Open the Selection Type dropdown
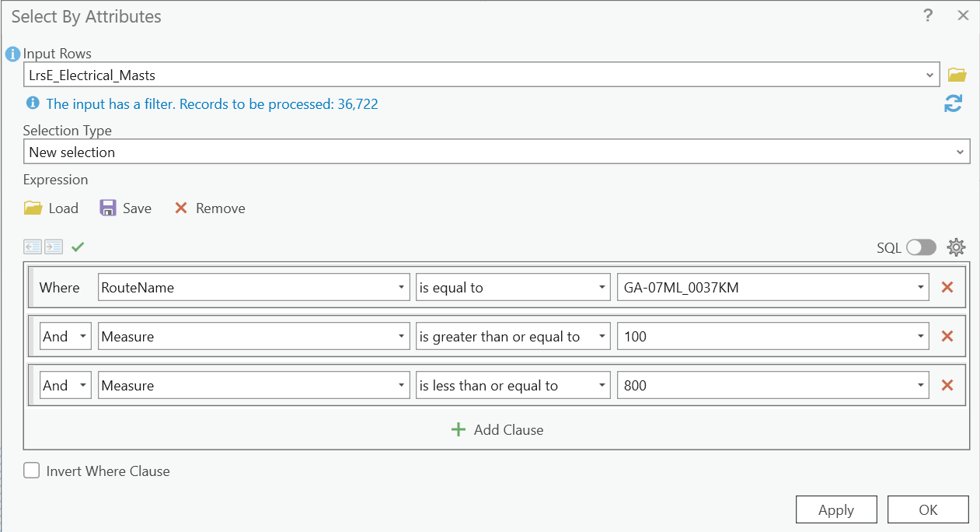This screenshot has height=532, width=980. [964, 151]
